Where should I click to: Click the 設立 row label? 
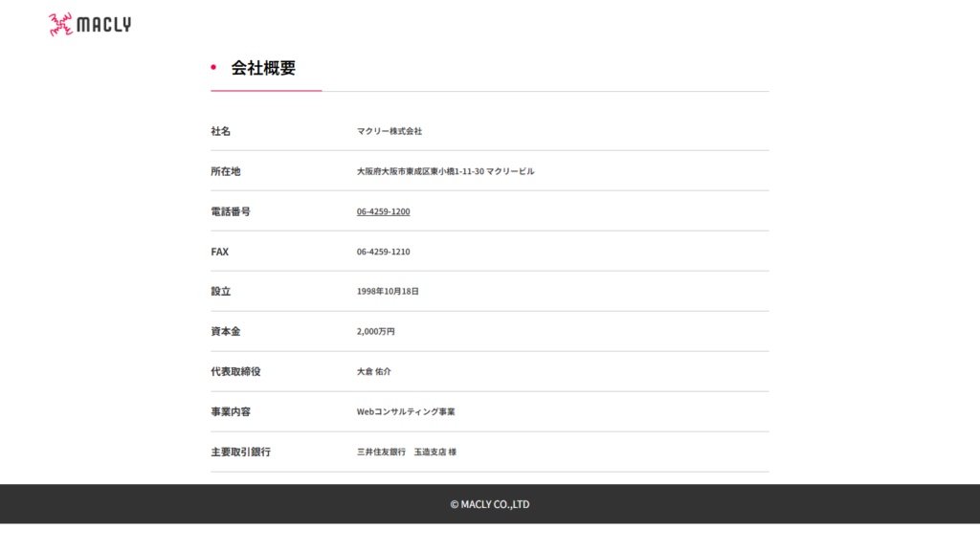pos(221,292)
